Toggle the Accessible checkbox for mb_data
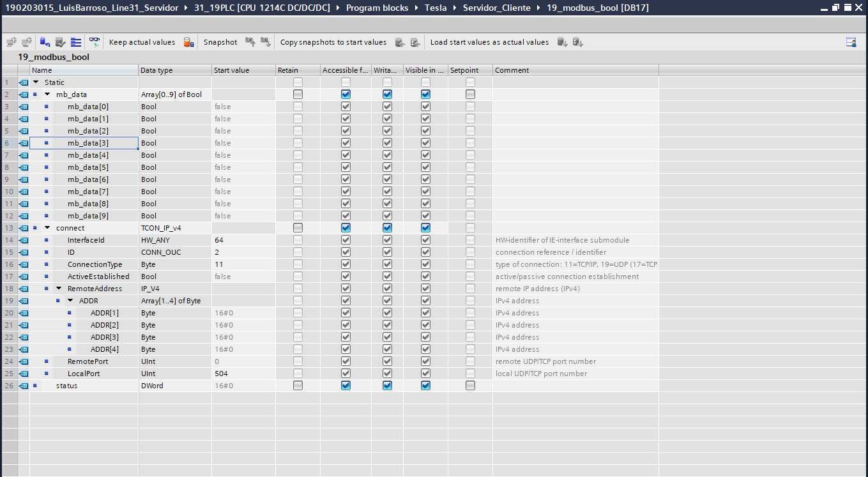The height and width of the screenshot is (477, 868). pyautogui.click(x=346, y=95)
